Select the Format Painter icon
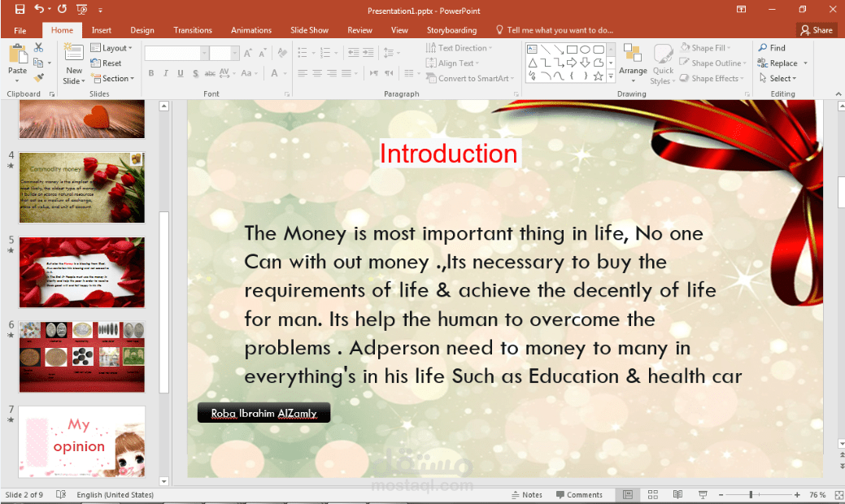Image resolution: width=845 pixels, height=504 pixels. 38,77
